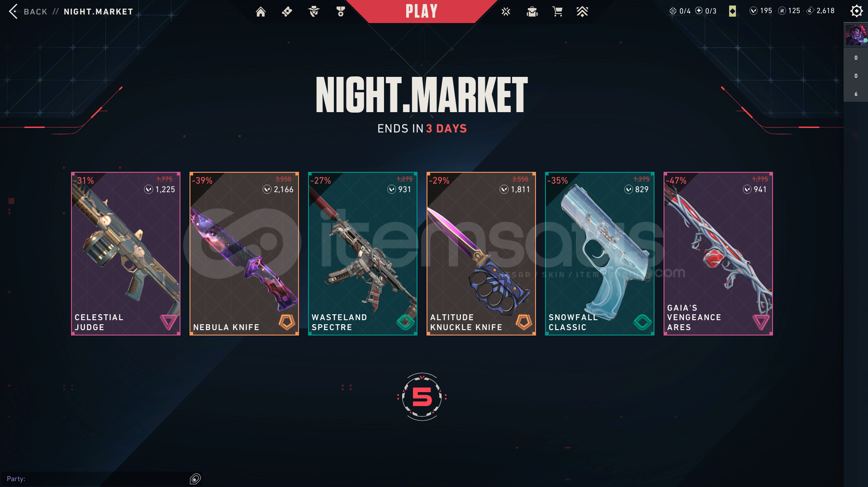The image size is (868, 487).
Task: Select the Altitude Knuckle Knife card
Action: [481, 254]
